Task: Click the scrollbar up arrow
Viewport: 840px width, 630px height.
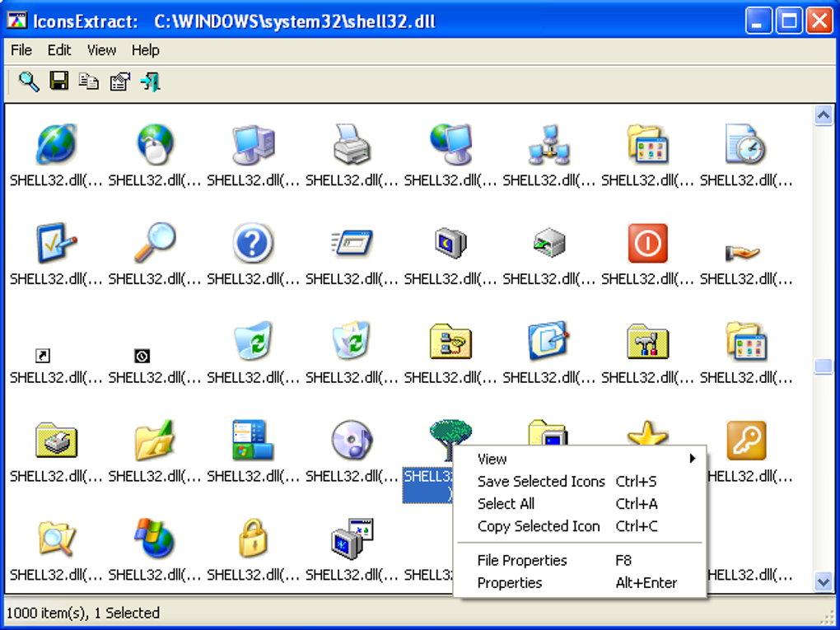Action: [823, 115]
